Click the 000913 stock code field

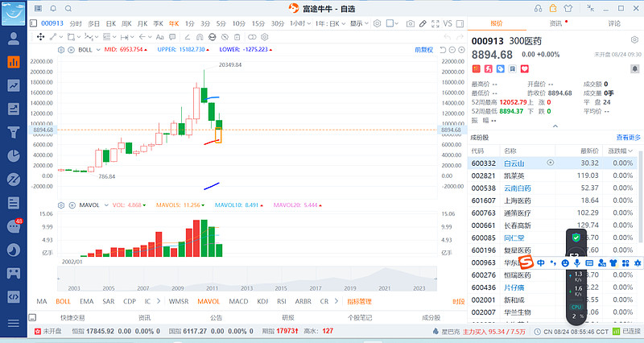[x=52, y=23]
